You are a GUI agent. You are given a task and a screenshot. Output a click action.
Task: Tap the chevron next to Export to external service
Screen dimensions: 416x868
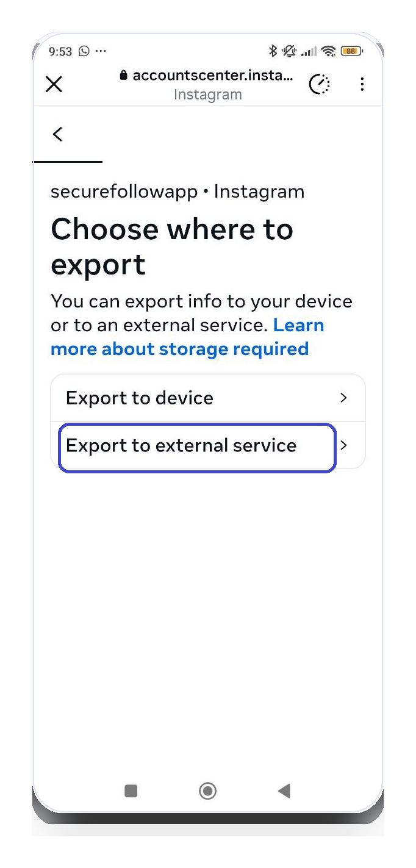tap(343, 446)
